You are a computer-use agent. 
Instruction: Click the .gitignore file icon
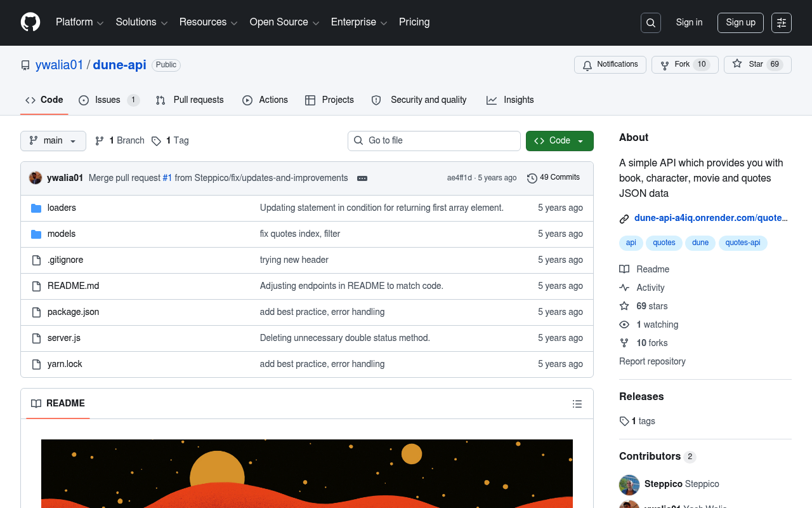tap(36, 260)
